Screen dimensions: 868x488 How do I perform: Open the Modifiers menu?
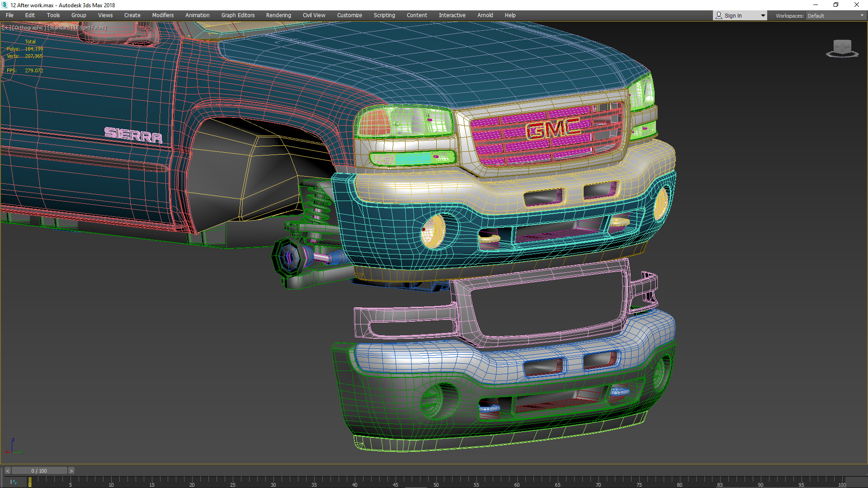[163, 15]
